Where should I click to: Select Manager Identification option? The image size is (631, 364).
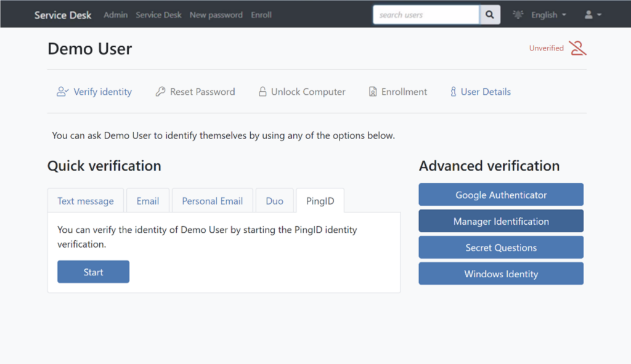click(x=501, y=221)
